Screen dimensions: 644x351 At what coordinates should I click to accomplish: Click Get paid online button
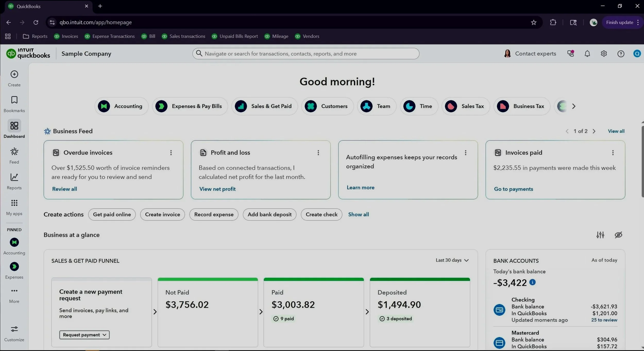tap(112, 214)
